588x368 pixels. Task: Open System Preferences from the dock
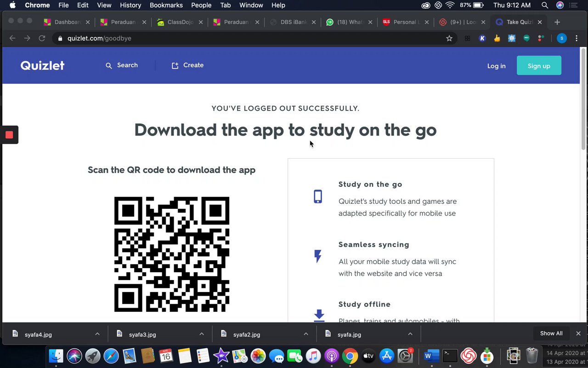point(405,356)
